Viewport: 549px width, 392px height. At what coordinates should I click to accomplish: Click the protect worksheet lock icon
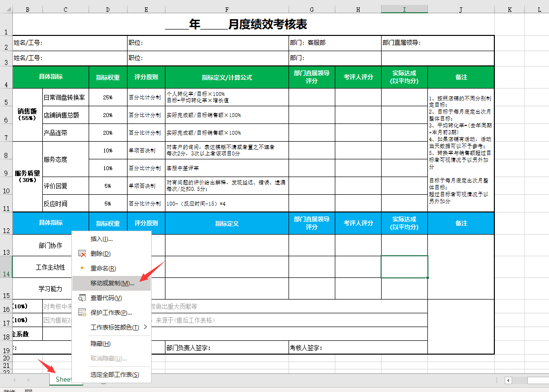tap(82, 313)
